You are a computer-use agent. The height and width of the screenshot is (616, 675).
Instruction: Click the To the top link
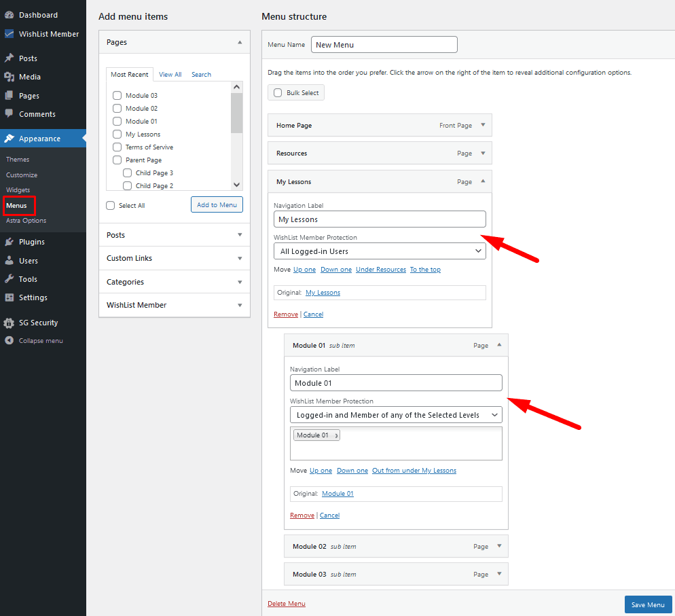(x=425, y=270)
